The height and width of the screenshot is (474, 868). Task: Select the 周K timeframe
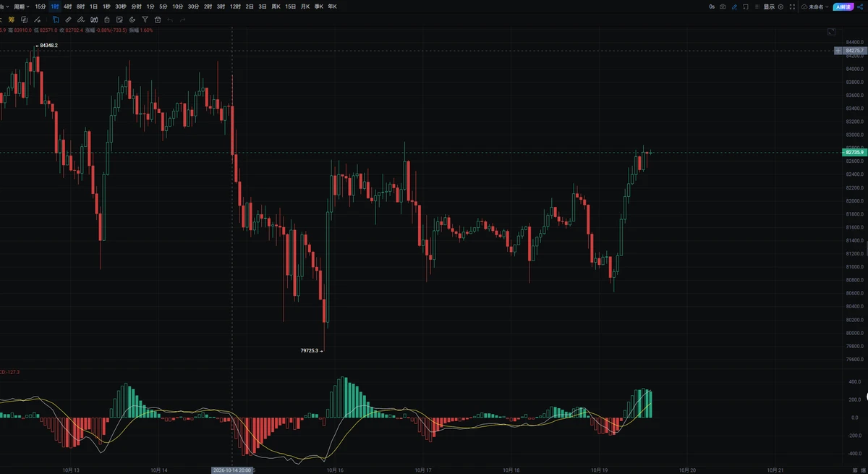[x=276, y=7]
